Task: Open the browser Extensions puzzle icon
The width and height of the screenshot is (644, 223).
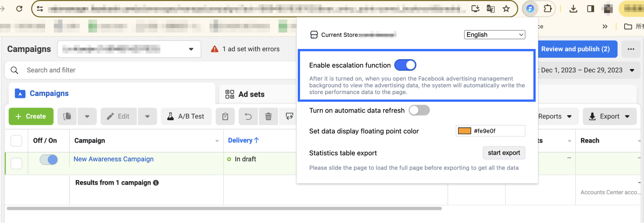Action: pyautogui.click(x=547, y=9)
